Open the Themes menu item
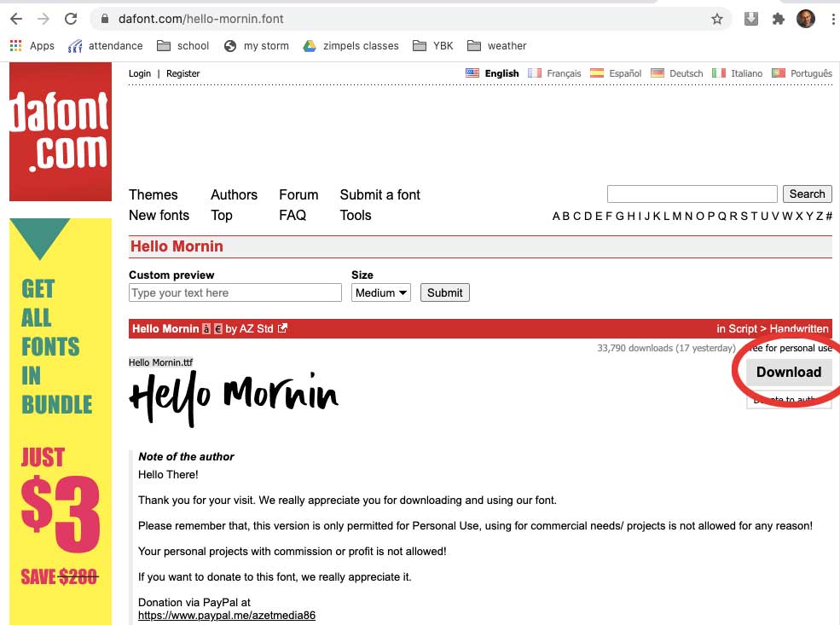Viewport: 840px width, 625px height. tap(154, 195)
